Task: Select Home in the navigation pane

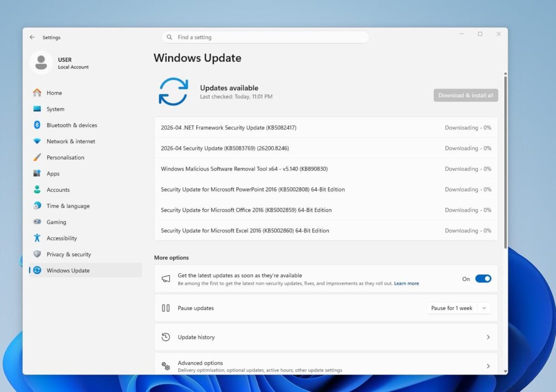Action: pyautogui.click(x=53, y=93)
